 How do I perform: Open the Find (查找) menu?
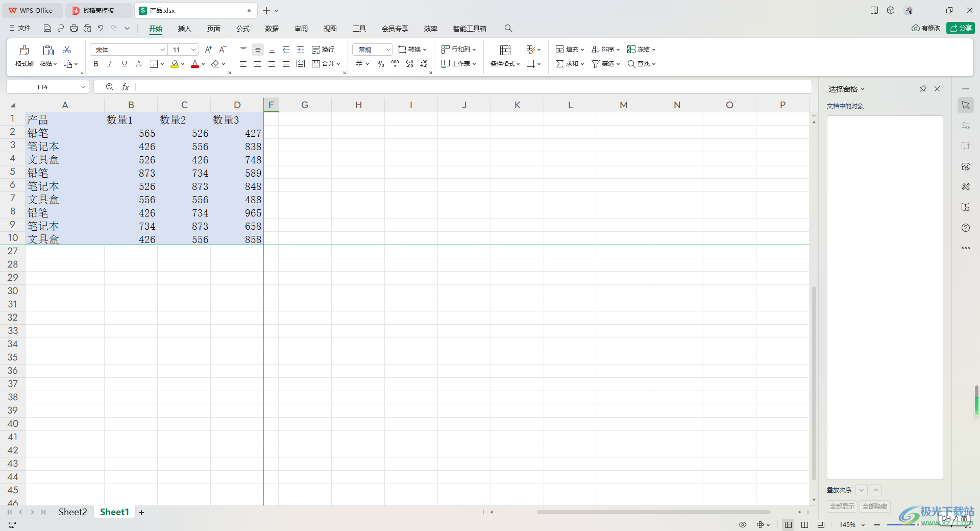(641, 64)
